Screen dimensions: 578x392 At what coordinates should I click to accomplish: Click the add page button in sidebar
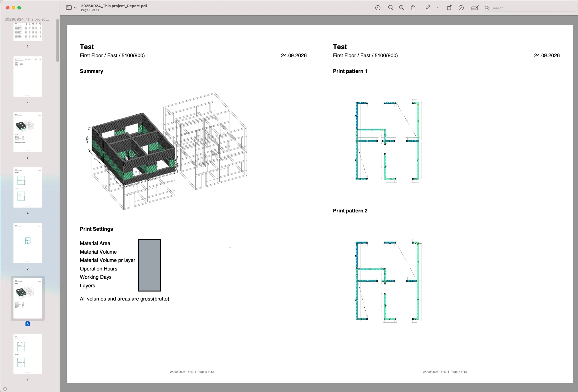[5, 389]
